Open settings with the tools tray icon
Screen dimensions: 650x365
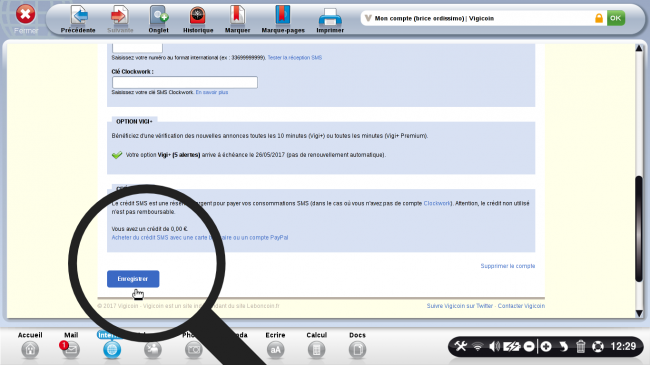click(461, 346)
